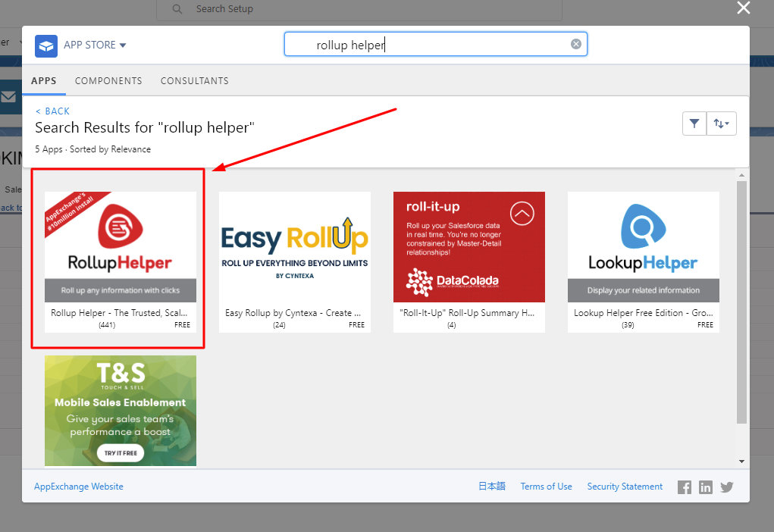Click the Easy Rollup by Cyntexa title
The height and width of the screenshot is (532, 774).
pyautogui.click(x=293, y=313)
